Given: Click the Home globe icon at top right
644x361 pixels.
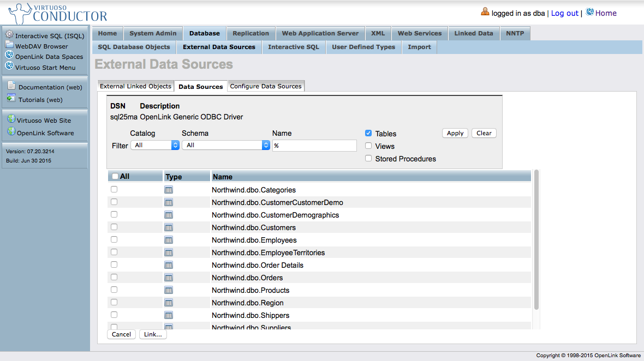Looking at the screenshot, I should click(x=590, y=12).
